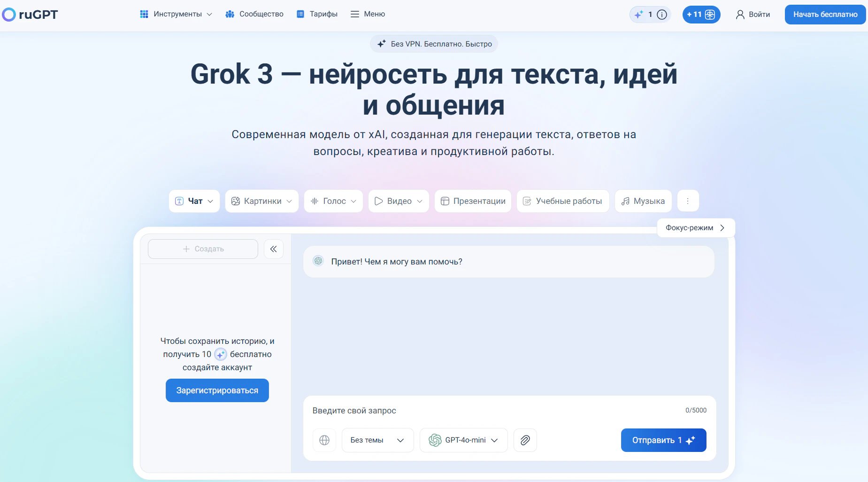Switch to Учебные работы tab

[x=563, y=201]
